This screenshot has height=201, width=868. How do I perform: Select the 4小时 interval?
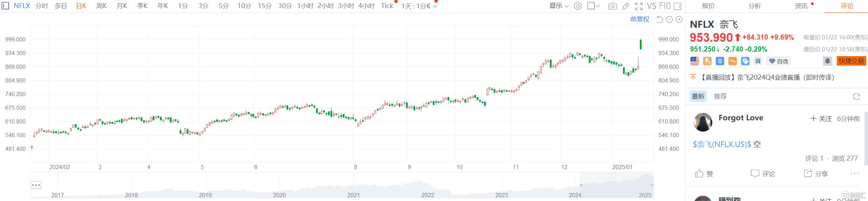tap(366, 6)
